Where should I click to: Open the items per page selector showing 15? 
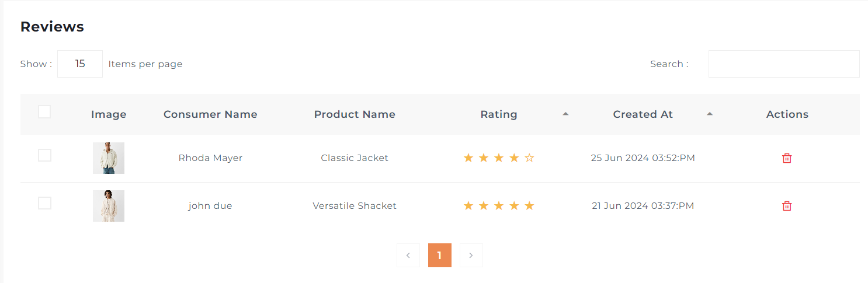click(80, 64)
